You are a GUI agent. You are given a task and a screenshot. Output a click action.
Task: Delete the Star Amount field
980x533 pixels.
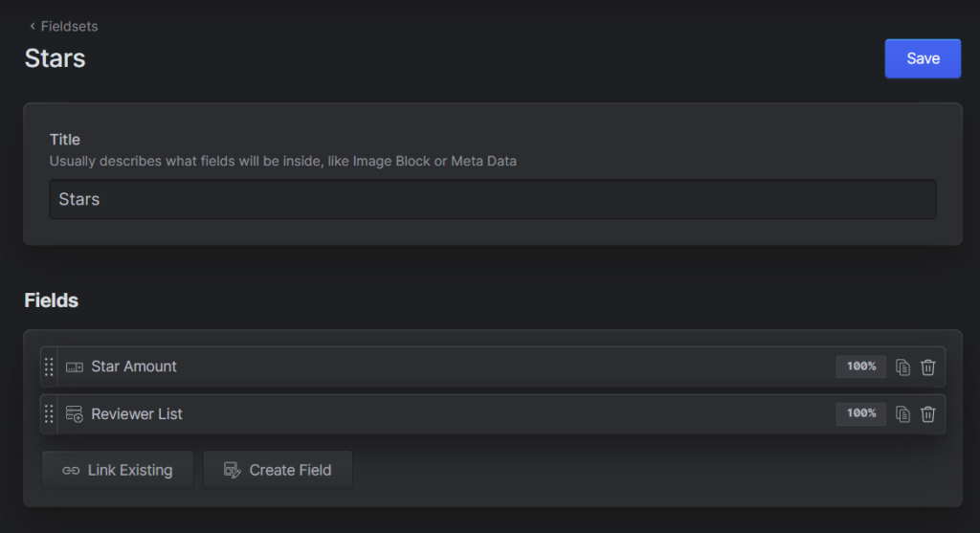click(x=927, y=366)
